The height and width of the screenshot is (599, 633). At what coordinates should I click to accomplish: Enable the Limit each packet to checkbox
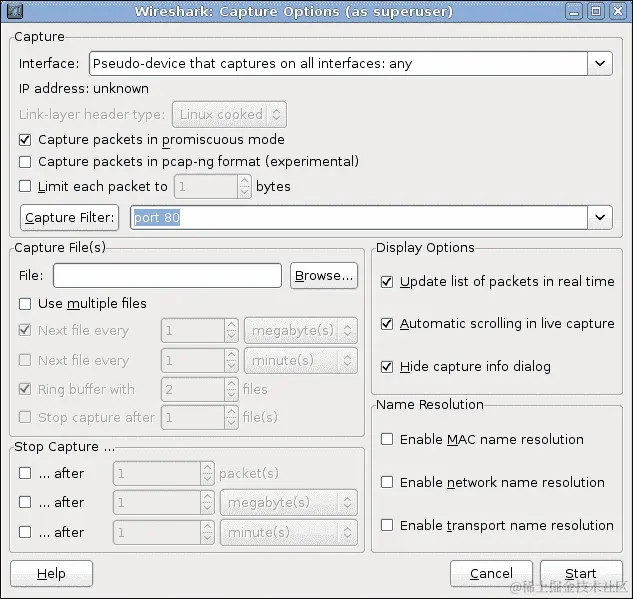click(x=25, y=186)
